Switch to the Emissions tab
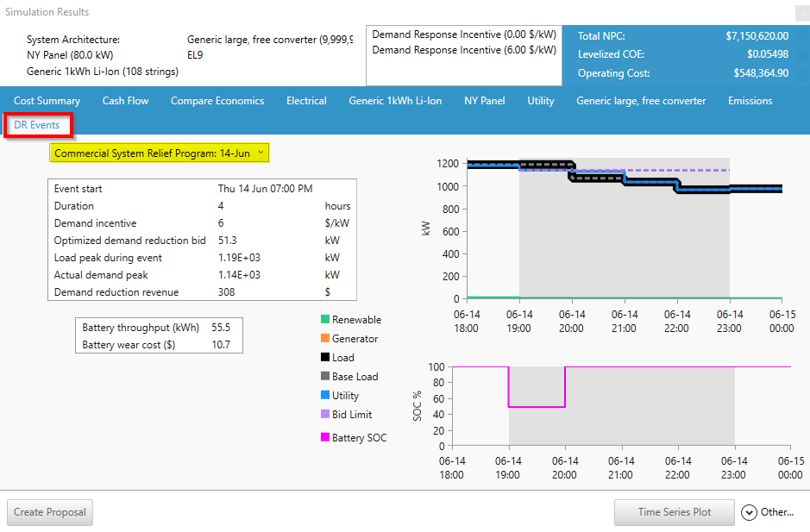Viewport: 810px width, 532px height. (x=750, y=100)
